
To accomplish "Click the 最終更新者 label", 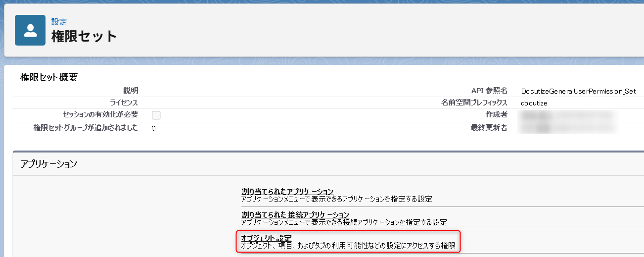I will point(489,128).
